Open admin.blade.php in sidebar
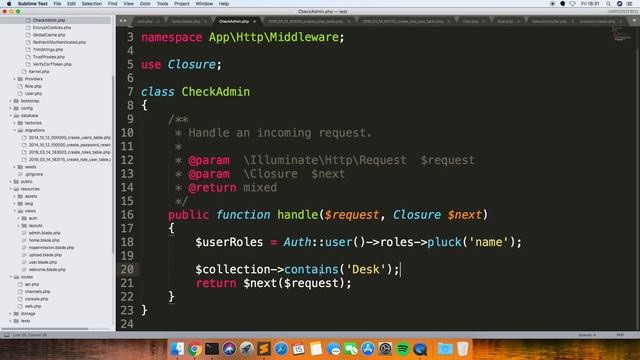 pos(44,233)
